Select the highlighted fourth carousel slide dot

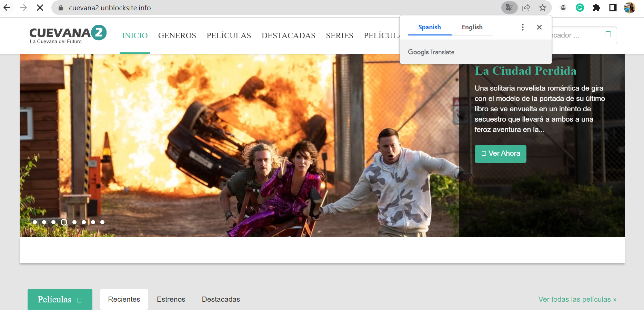point(64,222)
